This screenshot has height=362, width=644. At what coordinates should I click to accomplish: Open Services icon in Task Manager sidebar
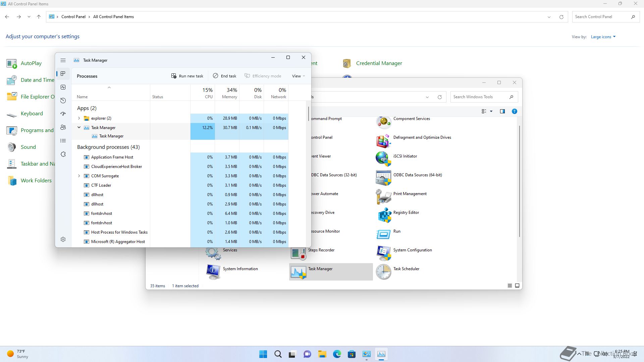[x=63, y=154]
